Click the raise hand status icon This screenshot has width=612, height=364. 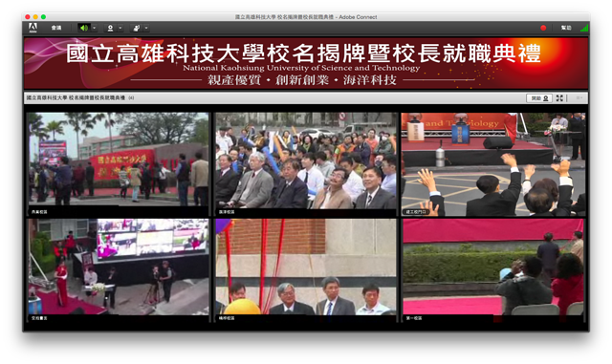click(x=136, y=28)
